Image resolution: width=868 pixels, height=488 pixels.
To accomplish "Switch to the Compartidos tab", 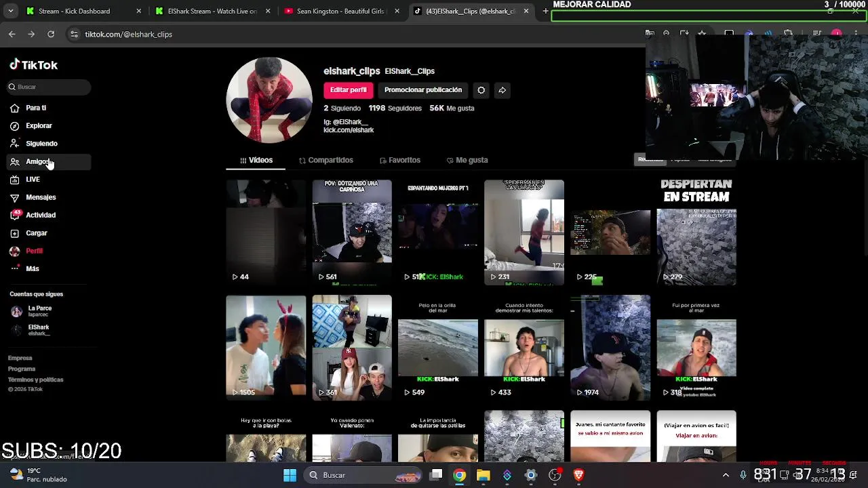I will click(325, 160).
